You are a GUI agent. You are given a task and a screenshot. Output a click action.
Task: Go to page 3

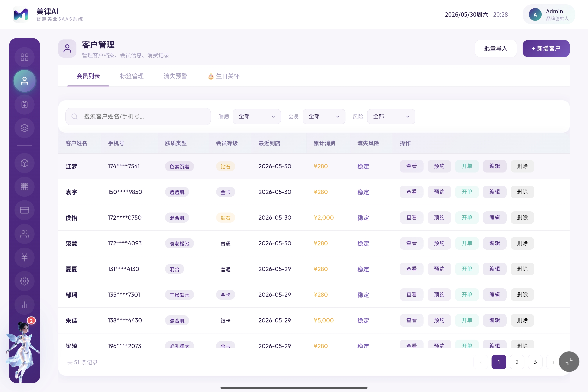tap(535, 362)
